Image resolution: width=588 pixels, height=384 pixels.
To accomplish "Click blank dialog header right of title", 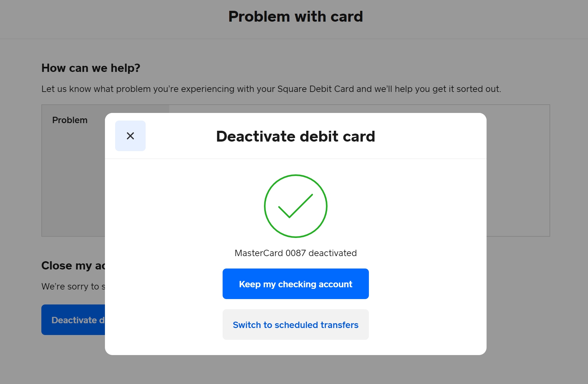I will pos(429,136).
